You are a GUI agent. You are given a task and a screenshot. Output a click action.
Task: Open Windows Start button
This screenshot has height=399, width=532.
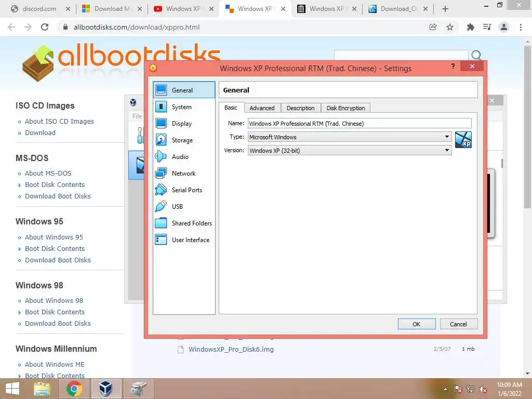click(x=12, y=389)
